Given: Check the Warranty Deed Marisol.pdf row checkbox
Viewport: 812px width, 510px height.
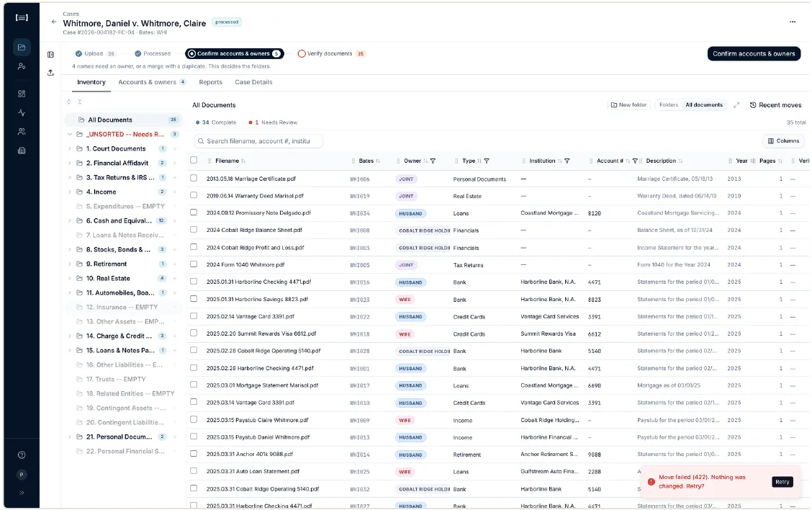Looking at the screenshot, I should click(x=194, y=195).
